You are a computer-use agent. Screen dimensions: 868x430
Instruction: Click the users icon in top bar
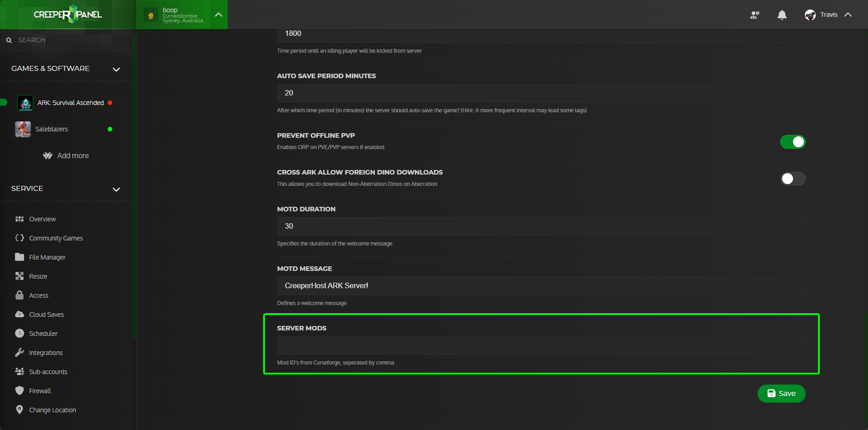point(755,15)
